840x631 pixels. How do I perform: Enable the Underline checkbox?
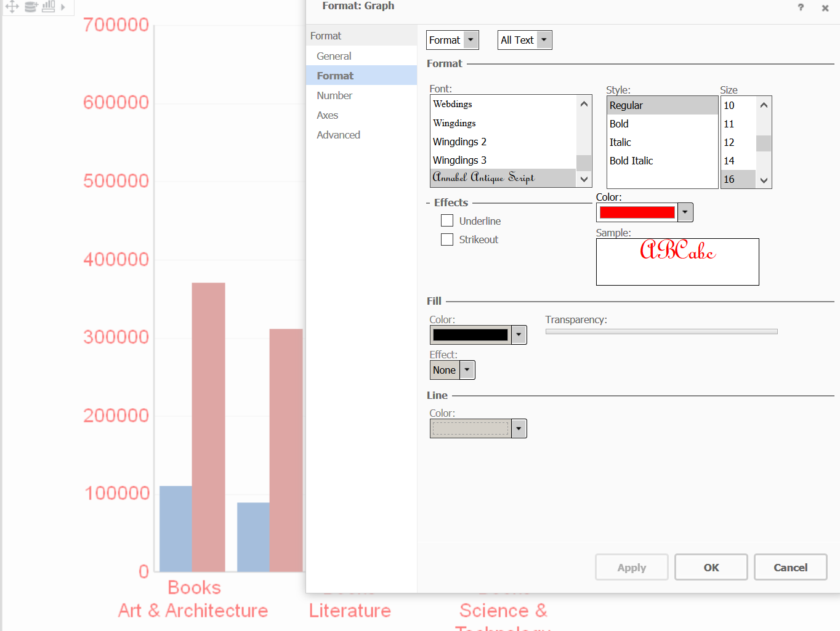coord(447,221)
